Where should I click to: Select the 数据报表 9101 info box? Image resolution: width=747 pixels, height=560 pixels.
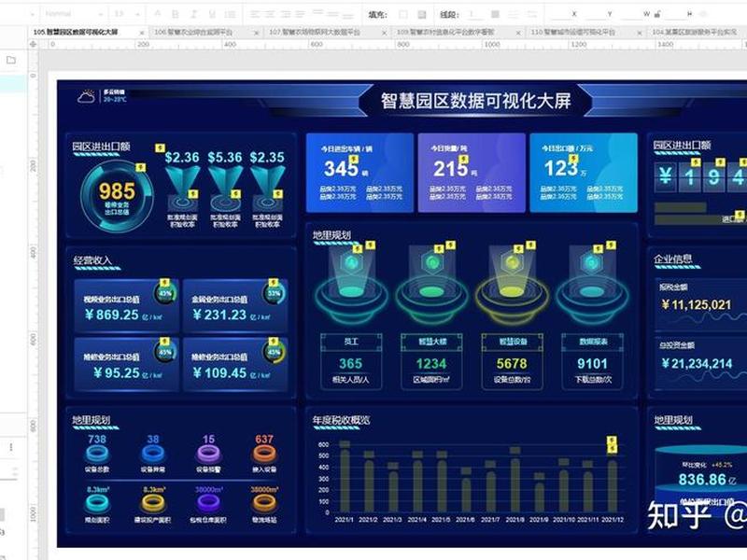point(593,361)
